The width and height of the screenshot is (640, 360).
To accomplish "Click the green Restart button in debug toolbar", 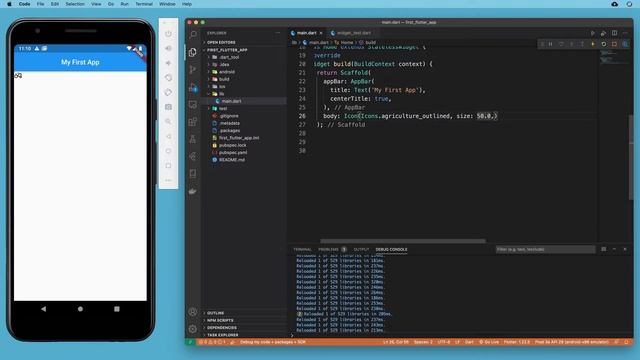I will 604,44.
